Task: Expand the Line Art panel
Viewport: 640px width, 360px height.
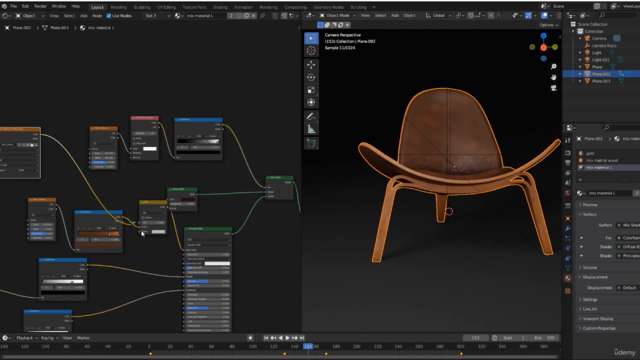Action: pos(590,309)
